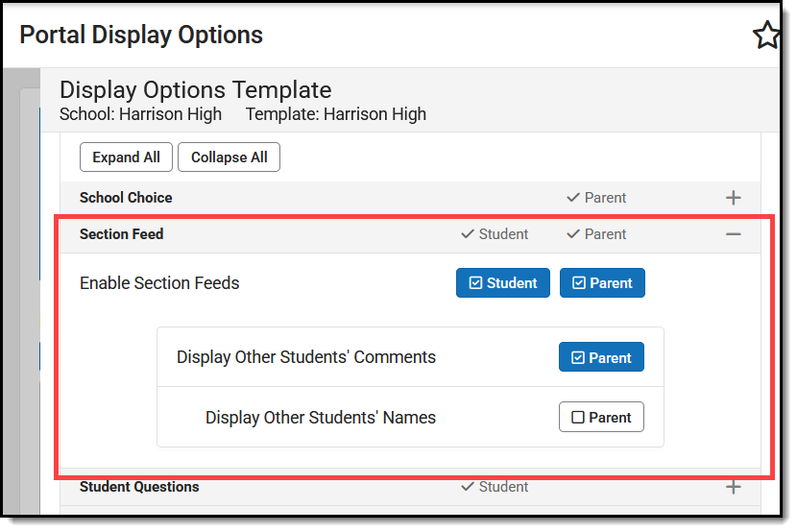This screenshot has width=797, height=532.
Task: Click the Expand All button
Action: pos(126,157)
